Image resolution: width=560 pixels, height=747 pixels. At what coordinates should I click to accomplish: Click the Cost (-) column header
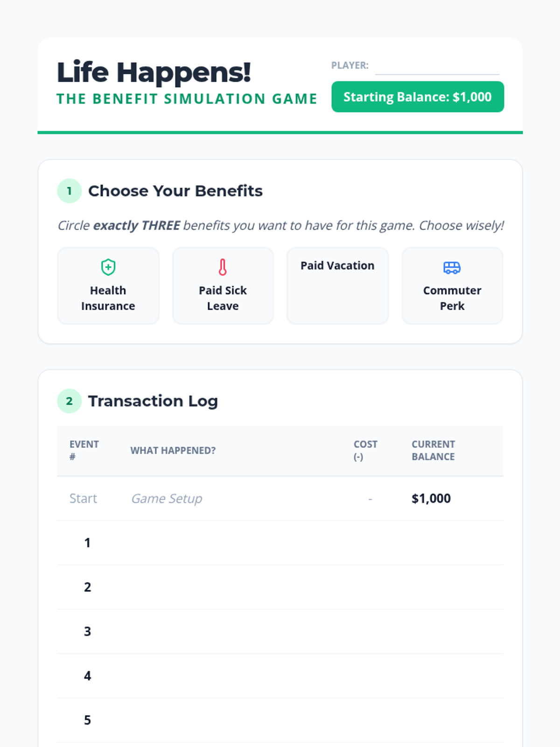tap(365, 451)
